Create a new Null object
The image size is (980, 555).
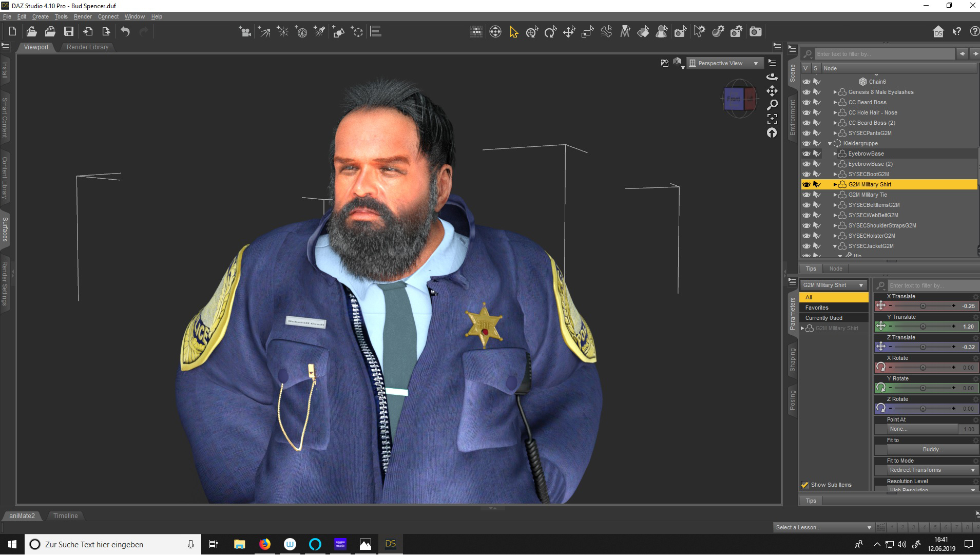357,32
